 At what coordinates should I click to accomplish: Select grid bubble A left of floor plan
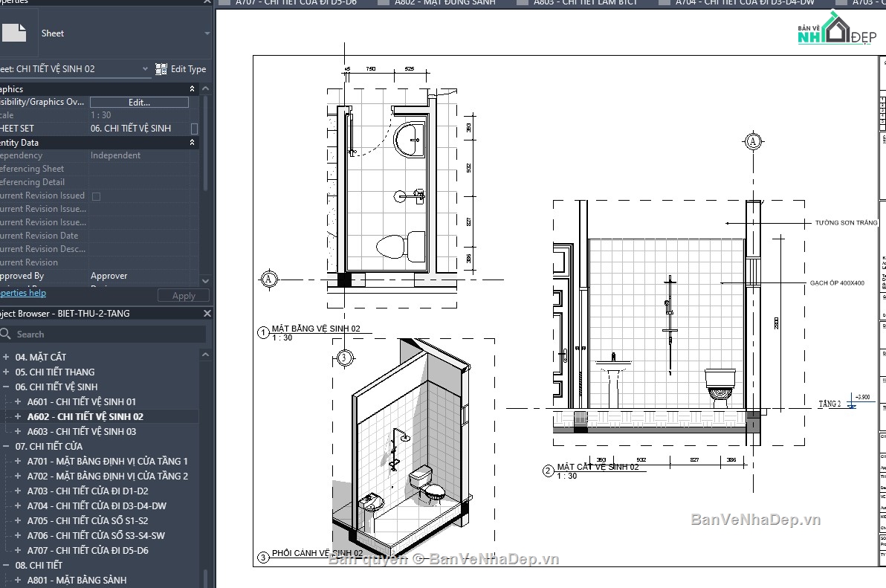pyautogui.click(x=268, y=279)
